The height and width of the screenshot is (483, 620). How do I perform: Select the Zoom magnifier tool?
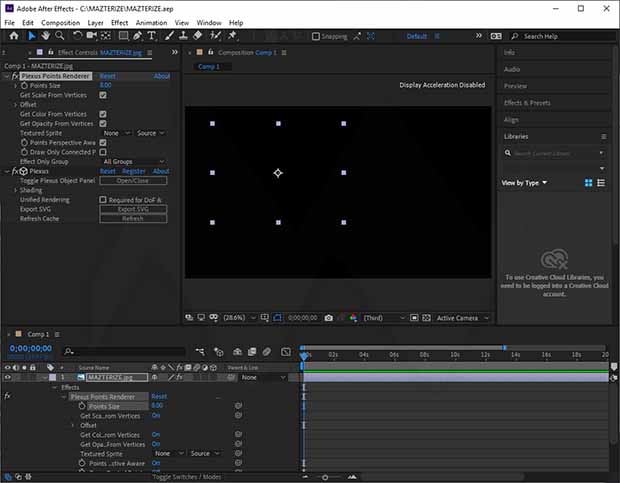[x=60, y=36]
